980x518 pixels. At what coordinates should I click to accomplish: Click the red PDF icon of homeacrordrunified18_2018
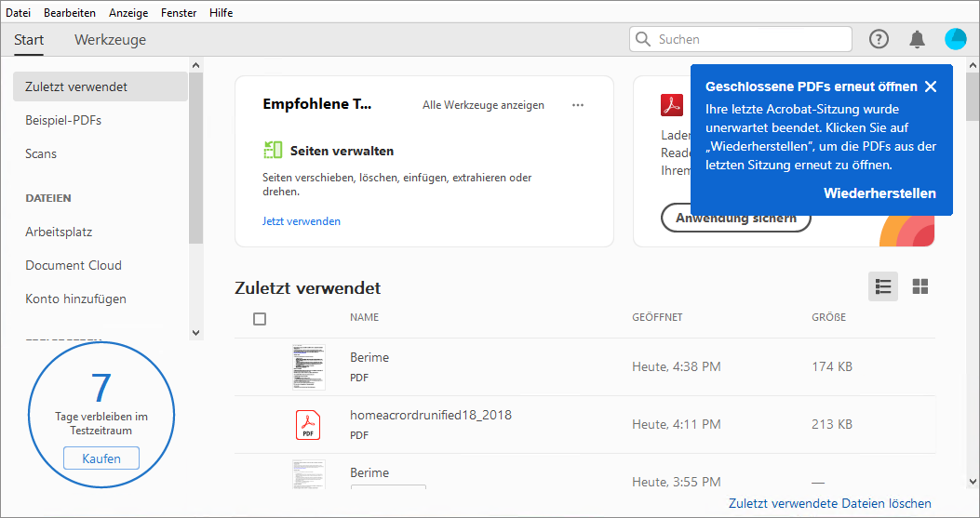tap(308, 424)
